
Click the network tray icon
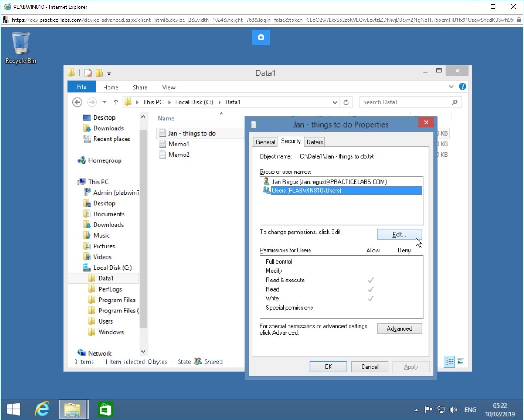tap(441, 410)
